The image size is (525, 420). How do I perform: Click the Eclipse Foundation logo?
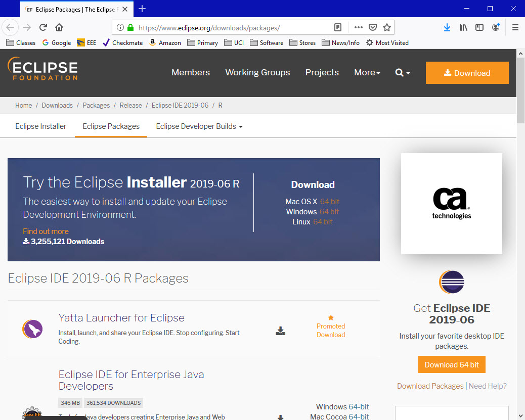tap(42, 69)
